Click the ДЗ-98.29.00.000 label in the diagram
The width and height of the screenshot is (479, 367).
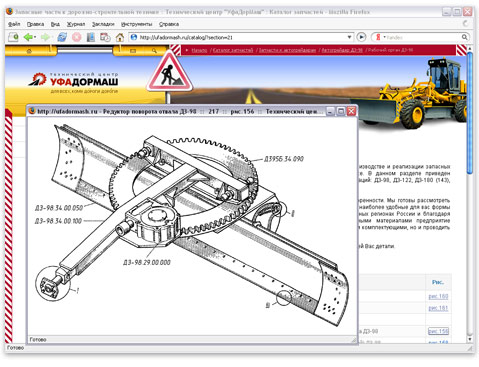click(x=147, y=262)
